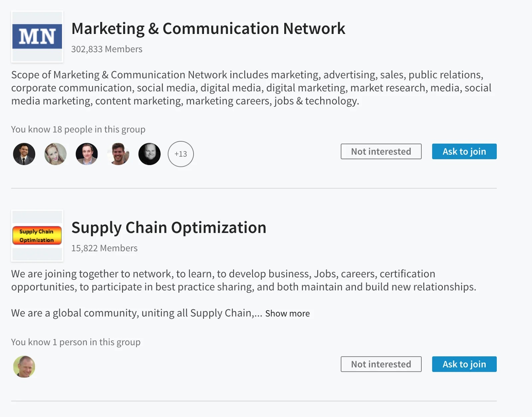
Task: Open the Supply Chain Optimization group title
Action: (x=169, y=228)
